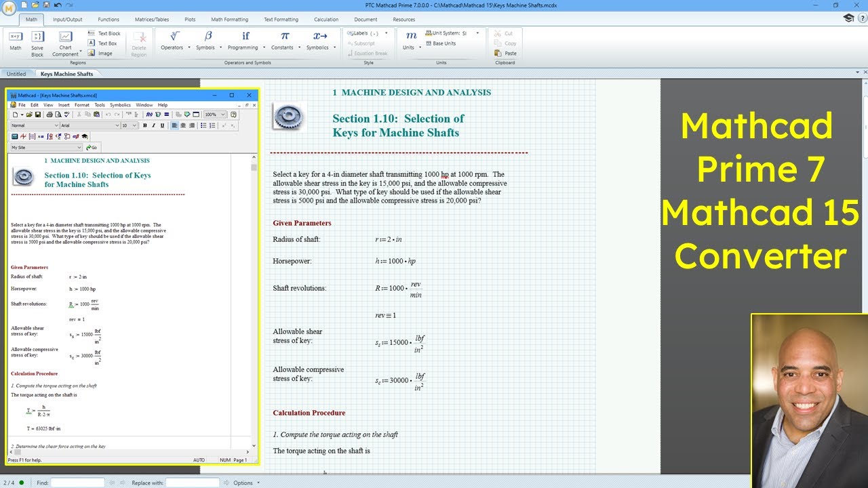Toggle bulleted list in Mathcad 15
This screenshot has width=868, height=488.
[203, 125]
